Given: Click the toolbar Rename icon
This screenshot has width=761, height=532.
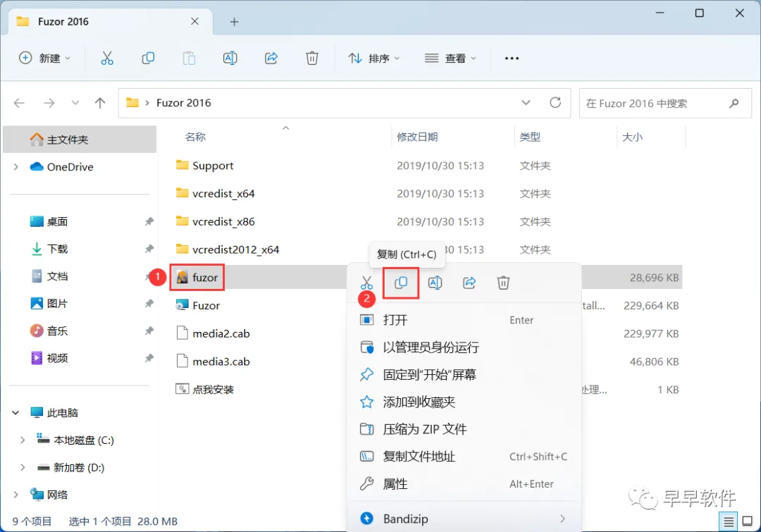Looking at the screenshot, I should (230, 58).
